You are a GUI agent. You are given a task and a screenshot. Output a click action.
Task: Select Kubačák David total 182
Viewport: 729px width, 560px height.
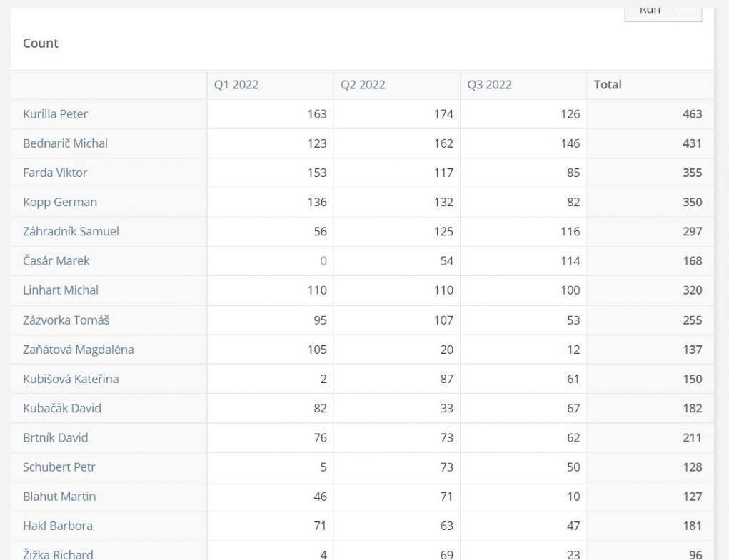pyautogui.click(x=693, y=408)
